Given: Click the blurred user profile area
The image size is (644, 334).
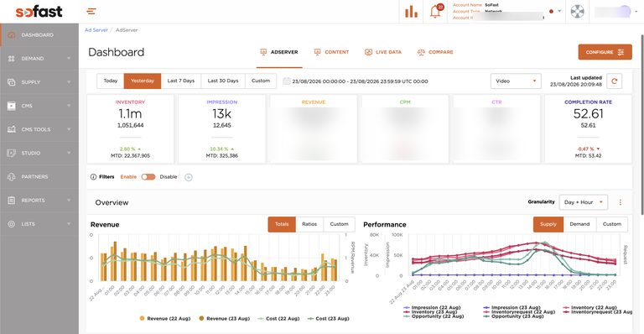Looking at the screenshot, I should (x=613, y=12).
